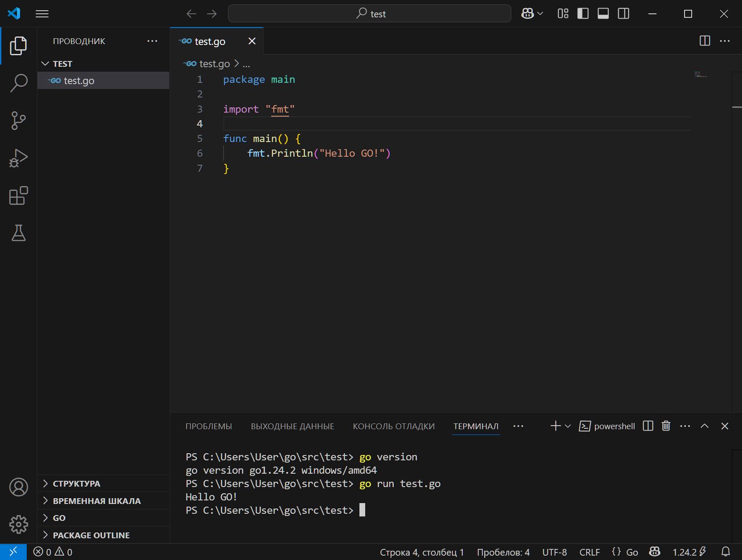Open the Manage gear icon

tap(19, 524)
